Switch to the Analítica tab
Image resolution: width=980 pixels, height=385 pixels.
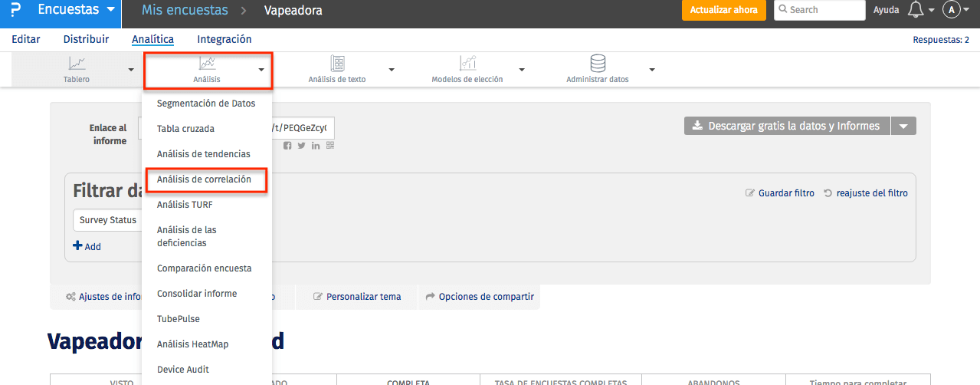[152, 39]
